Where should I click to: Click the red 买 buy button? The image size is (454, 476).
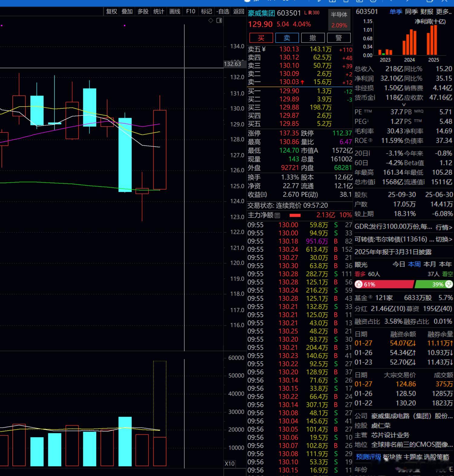click(x=261, y=38)
